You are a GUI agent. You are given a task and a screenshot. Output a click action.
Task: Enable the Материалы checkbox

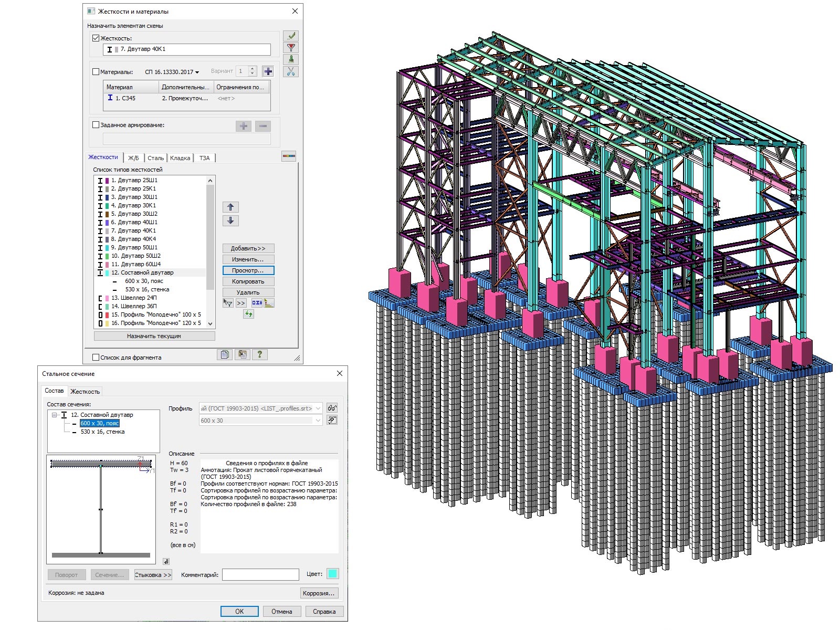point(96,72)
